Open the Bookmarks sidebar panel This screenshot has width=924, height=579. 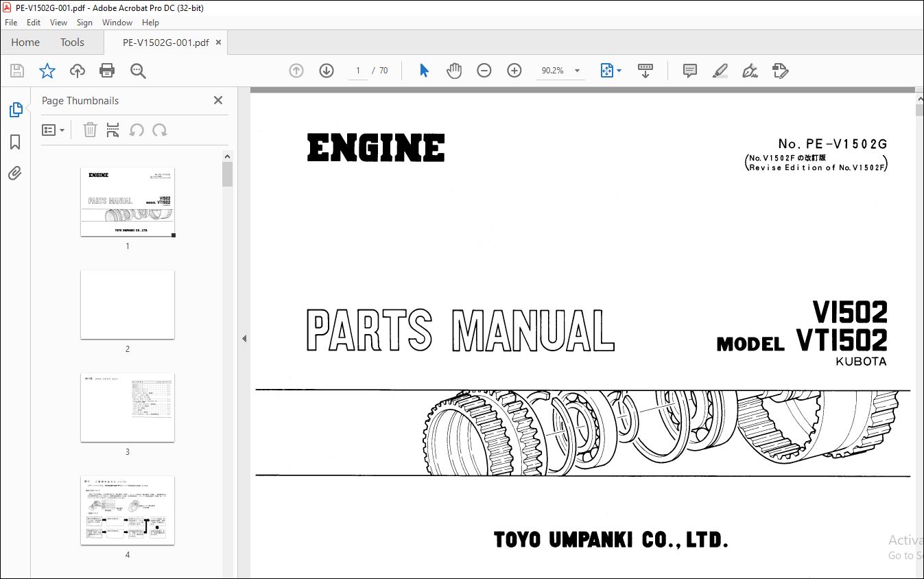pyautogui.click(x=15, y=142)
